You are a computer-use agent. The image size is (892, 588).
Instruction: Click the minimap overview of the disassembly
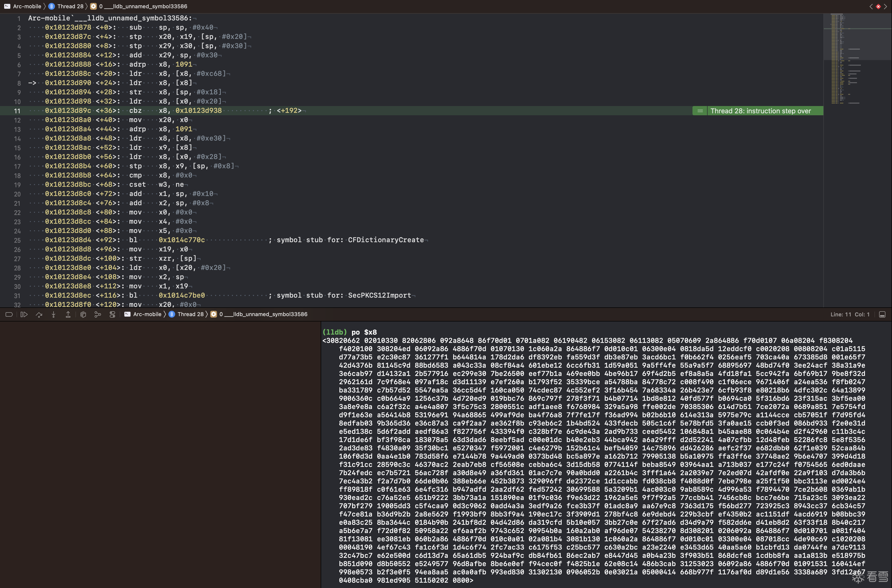pyautogui.click(x=857, y=59)
